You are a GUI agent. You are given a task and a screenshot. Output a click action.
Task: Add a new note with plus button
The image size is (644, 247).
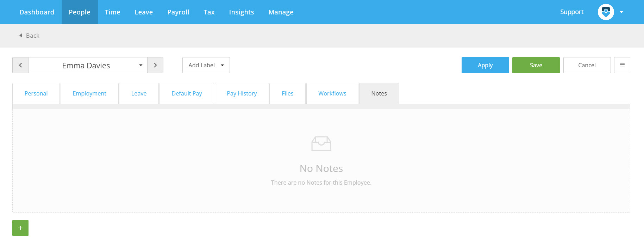(x=20, y=228)
